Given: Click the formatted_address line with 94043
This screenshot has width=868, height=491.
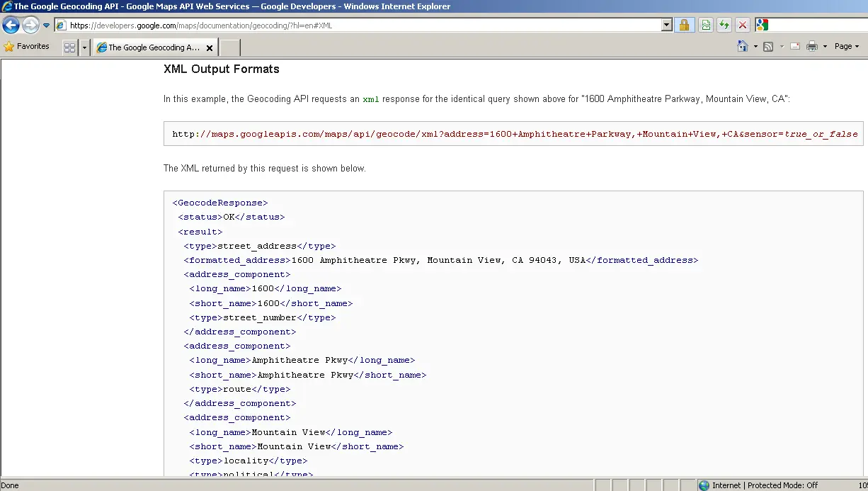Looking at the screenshot, I should click(441, 260).
